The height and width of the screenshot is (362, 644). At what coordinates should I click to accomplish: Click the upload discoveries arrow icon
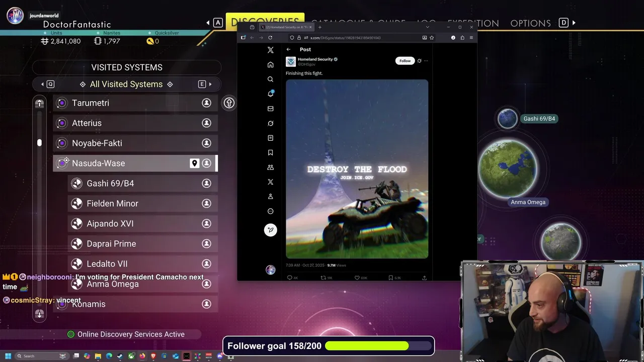(x=229, y=103)
